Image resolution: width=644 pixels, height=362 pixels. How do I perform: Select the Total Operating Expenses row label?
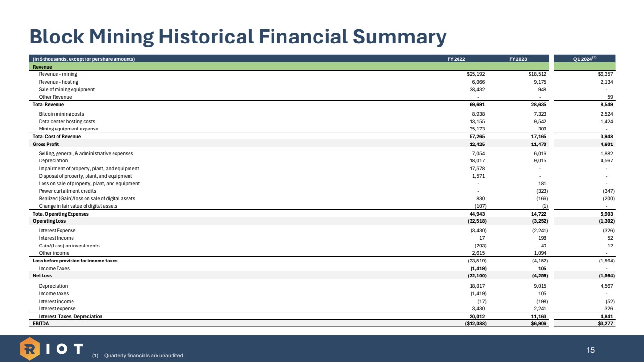click(60, 214)
